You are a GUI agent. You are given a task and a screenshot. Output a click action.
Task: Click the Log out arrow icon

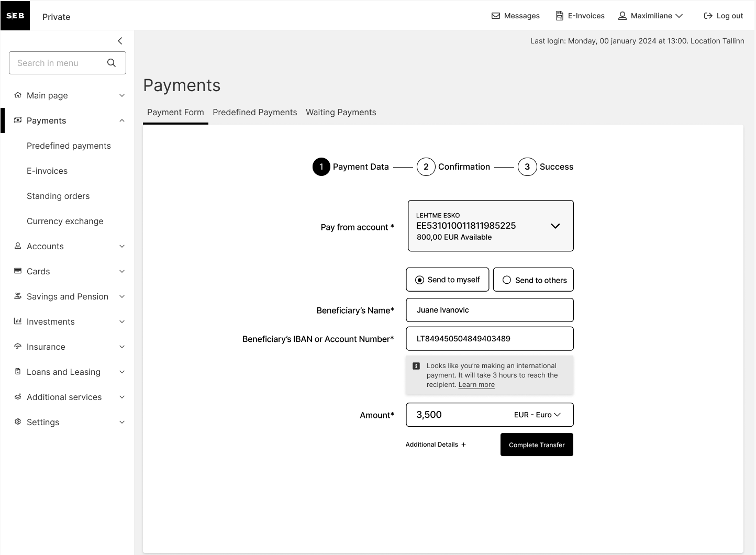pyautogui.click(x=708, y=16)
